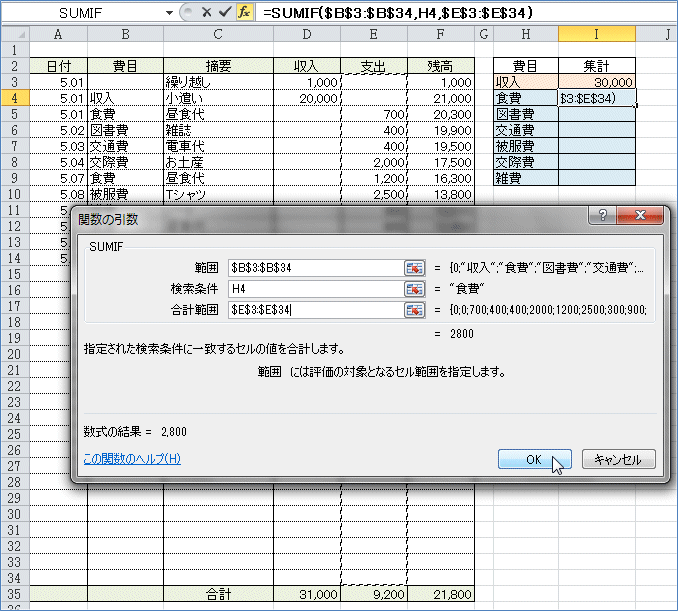Click into the 範囲 input field
The width and height of the screenshot is (678, 611).
tap(314, 268)
